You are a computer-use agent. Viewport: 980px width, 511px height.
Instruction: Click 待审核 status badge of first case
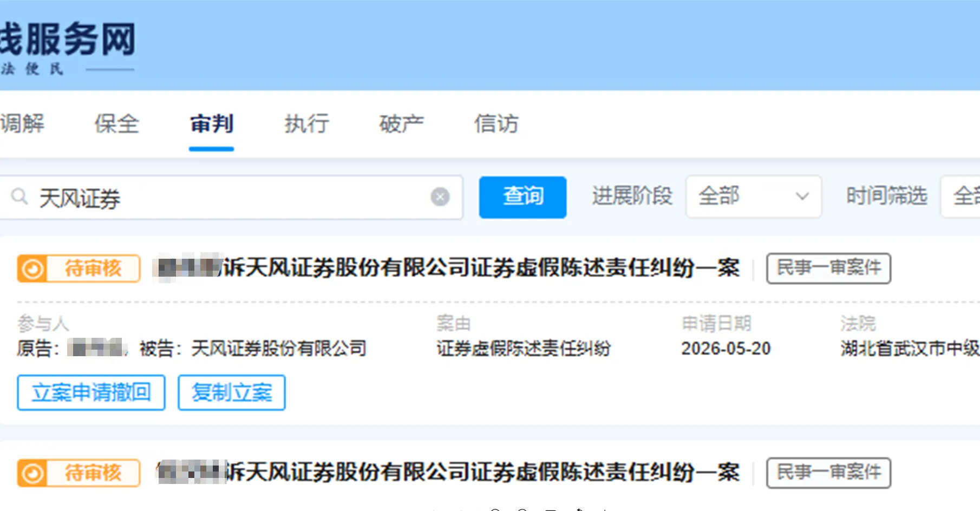tap(79, 268)
